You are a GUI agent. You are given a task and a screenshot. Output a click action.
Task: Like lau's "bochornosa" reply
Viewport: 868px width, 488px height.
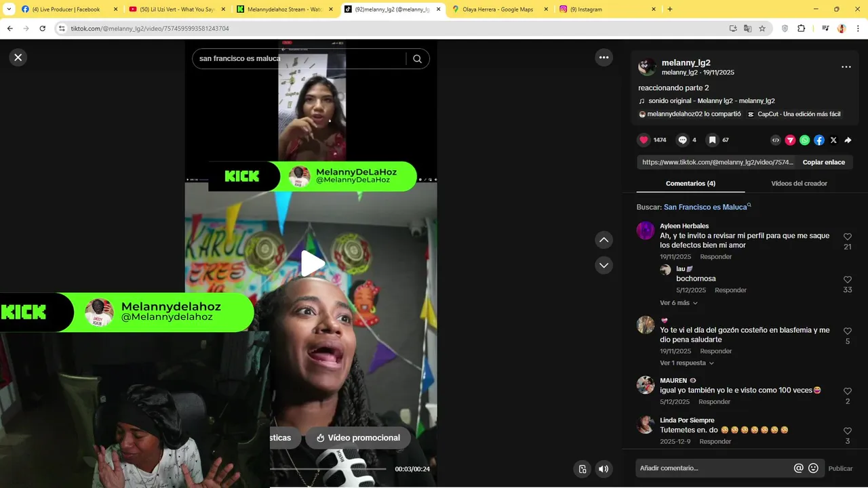[x=848, y=280]
